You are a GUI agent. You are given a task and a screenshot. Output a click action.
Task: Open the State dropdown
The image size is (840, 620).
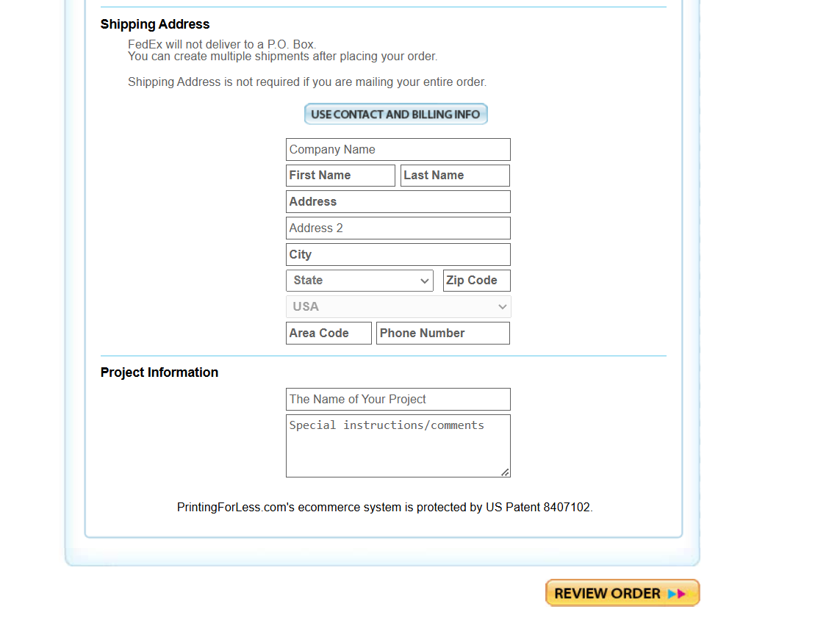point(359,281)
